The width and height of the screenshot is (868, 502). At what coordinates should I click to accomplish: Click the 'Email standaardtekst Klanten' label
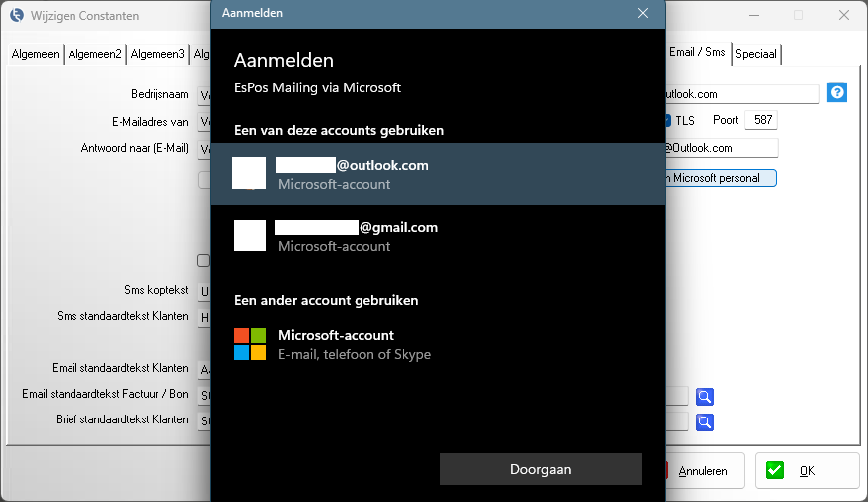[x=120, y=368]
